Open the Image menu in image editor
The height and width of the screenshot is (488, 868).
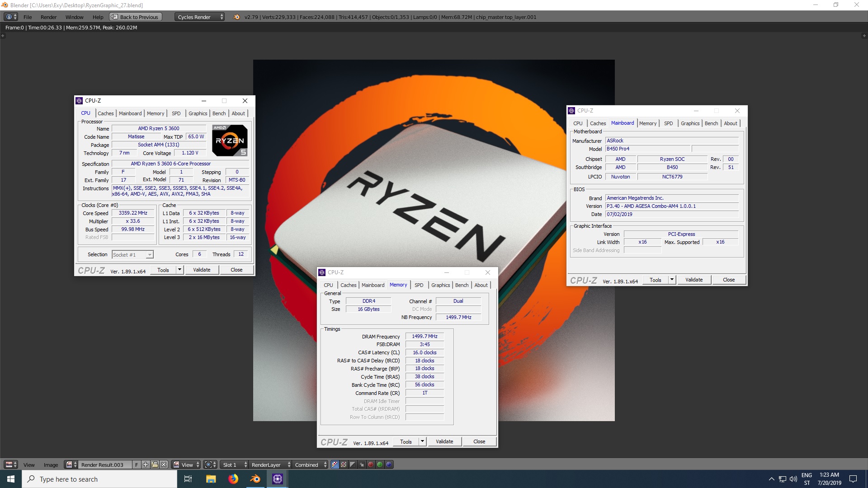(x=51, y=465)
